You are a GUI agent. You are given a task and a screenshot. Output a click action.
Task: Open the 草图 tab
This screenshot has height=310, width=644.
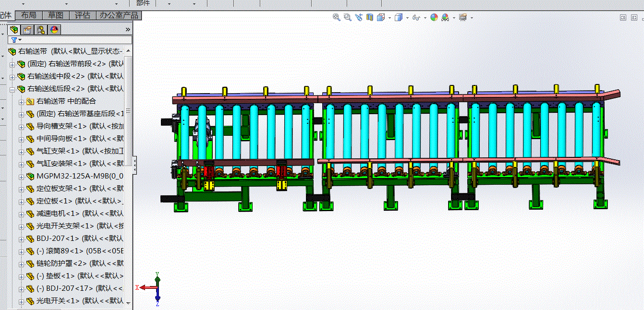[x=56, y=15]
